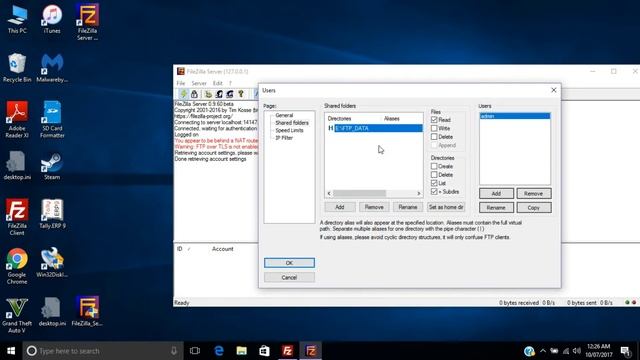Click the Groups editor toolbar icon

tap(230, 94)
